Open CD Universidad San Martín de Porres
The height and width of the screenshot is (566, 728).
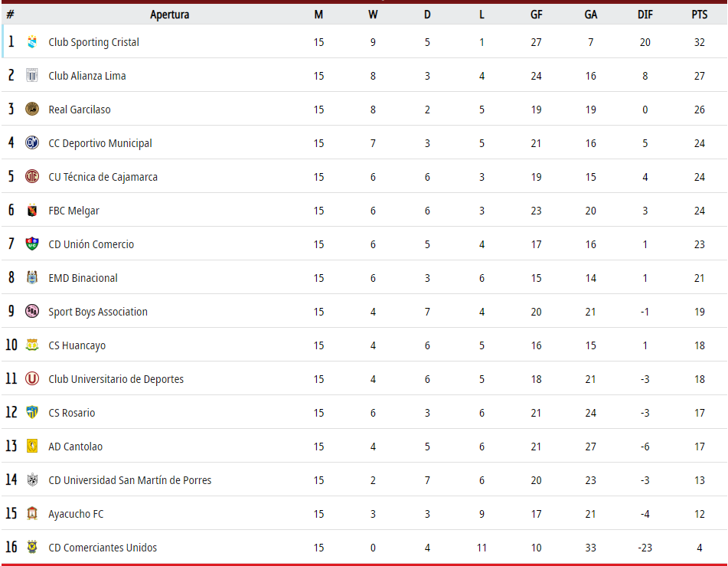click(x=130, y=480)
